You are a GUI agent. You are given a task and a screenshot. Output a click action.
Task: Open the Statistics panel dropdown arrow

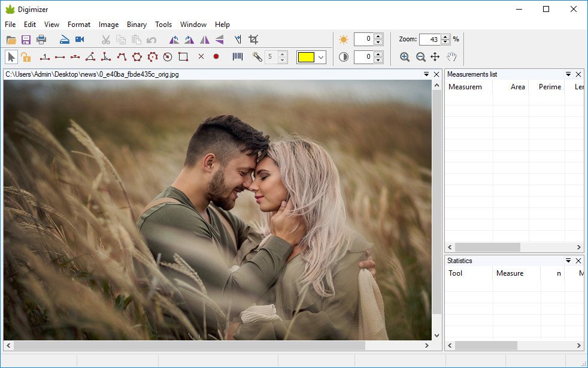[568, 261]
